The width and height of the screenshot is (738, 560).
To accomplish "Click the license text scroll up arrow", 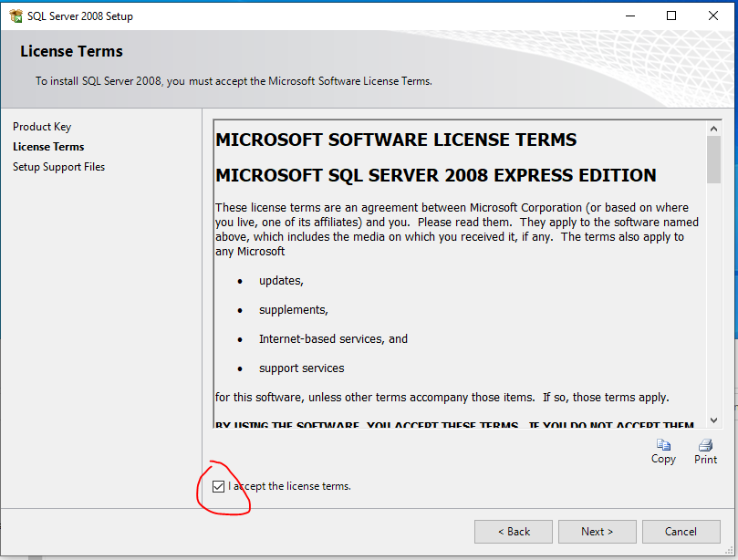I will [713, 129].
